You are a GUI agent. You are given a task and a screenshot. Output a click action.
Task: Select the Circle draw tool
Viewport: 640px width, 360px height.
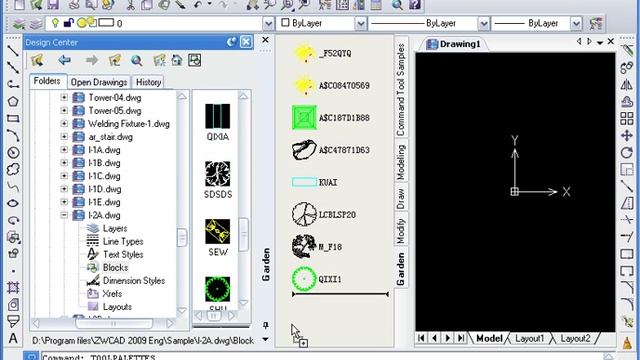tap(13, 152)
